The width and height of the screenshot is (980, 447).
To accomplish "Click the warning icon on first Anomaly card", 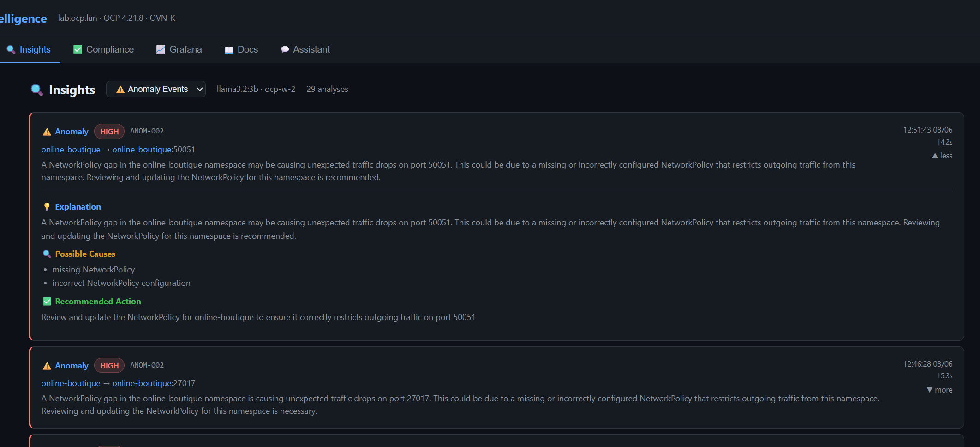I will click(x=47, y=132).
